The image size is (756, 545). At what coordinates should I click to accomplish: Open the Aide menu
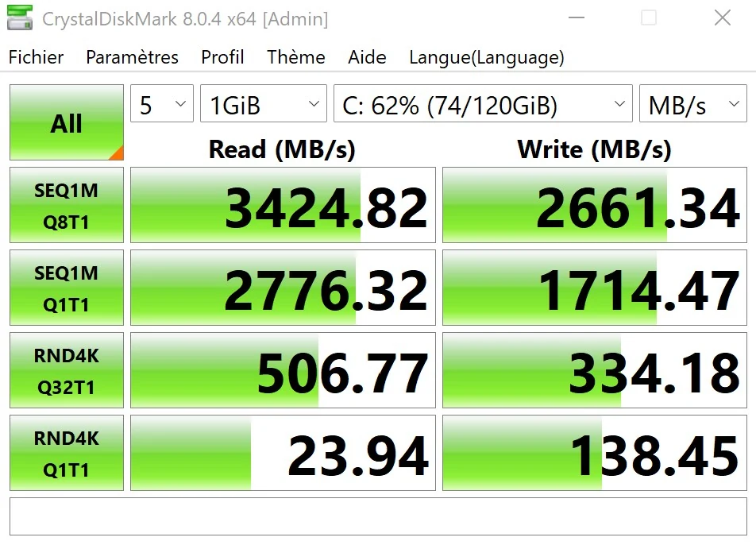tap(367, 57)
